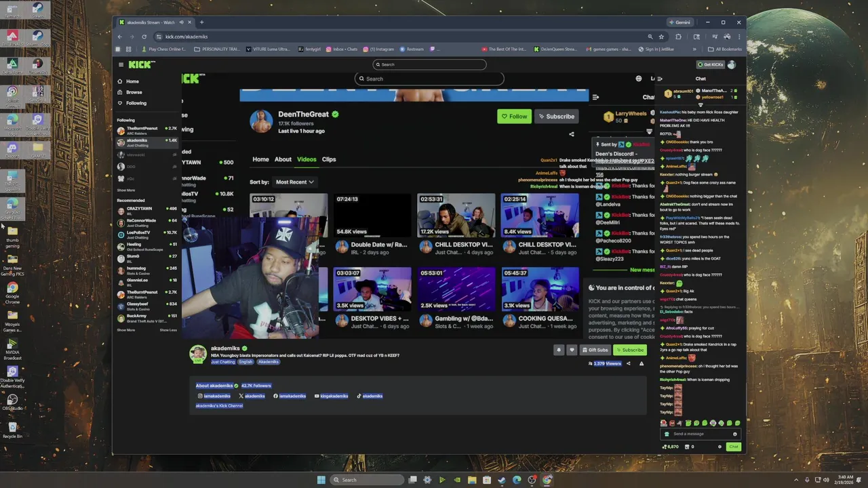This screenshot has width=868, height=488.
Task: Subscribe to DeenTheGreat
Action: pyautogui.click(x=556, y=117)
